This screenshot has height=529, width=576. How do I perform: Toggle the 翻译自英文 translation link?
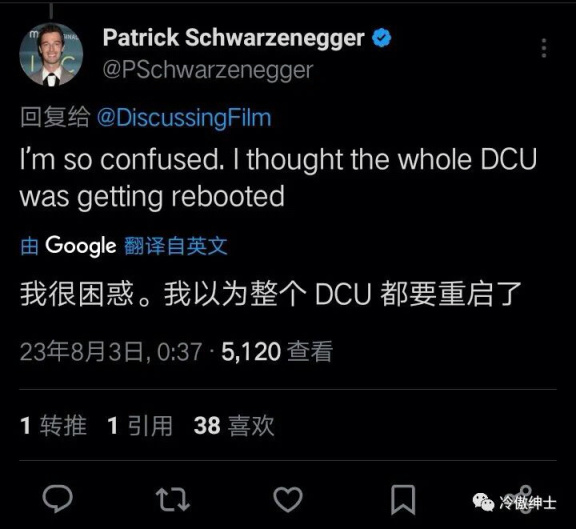coord(176,246)
